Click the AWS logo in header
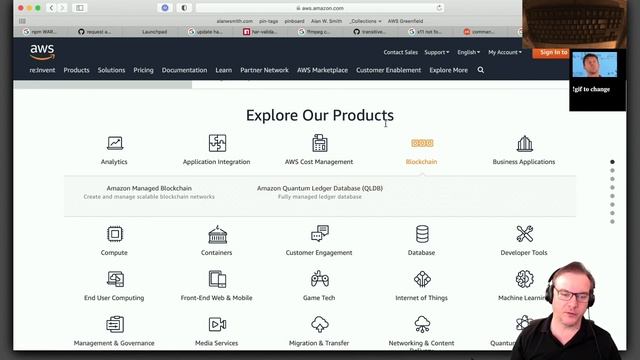 pos(42,52)
